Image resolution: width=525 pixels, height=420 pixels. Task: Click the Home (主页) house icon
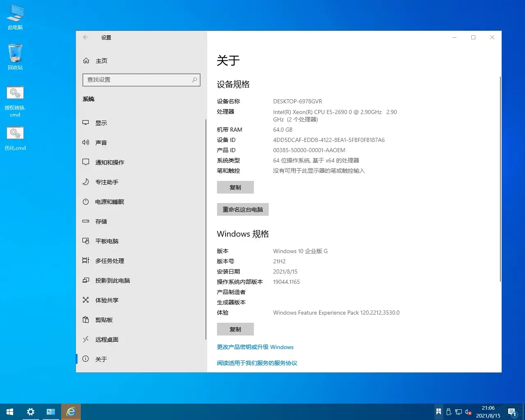(86, 61)
